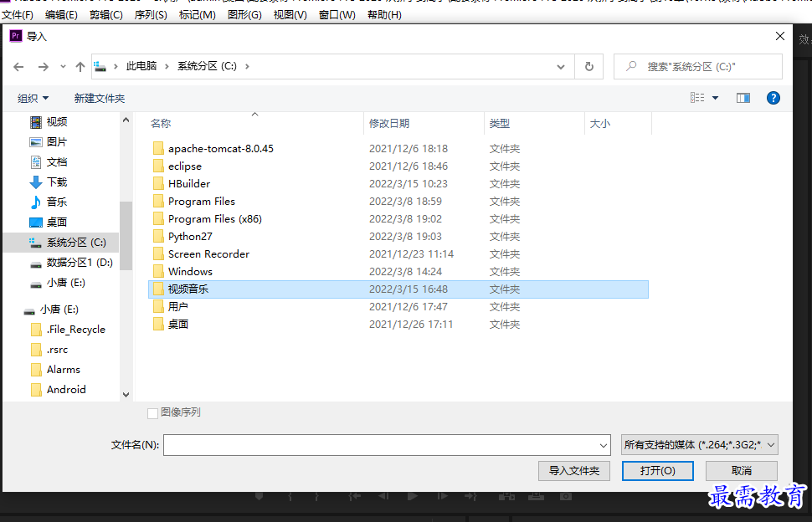Sort by 大小 column header
The image size is (812, 522).
point(599,124)
